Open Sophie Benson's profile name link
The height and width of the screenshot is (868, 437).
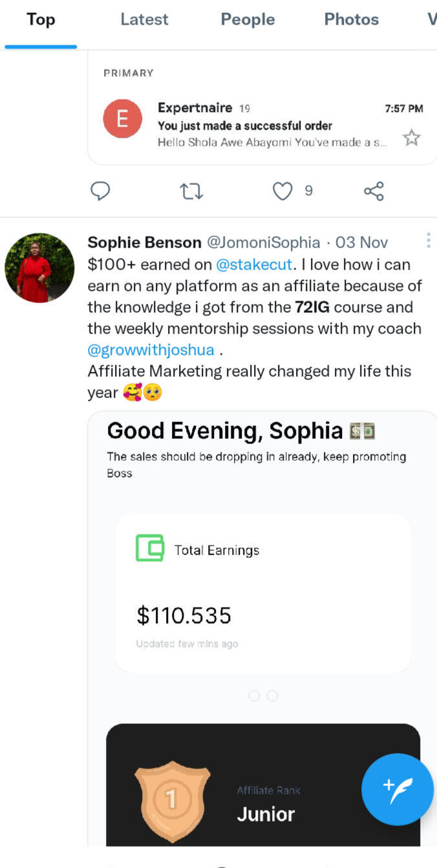coord(144,242)
